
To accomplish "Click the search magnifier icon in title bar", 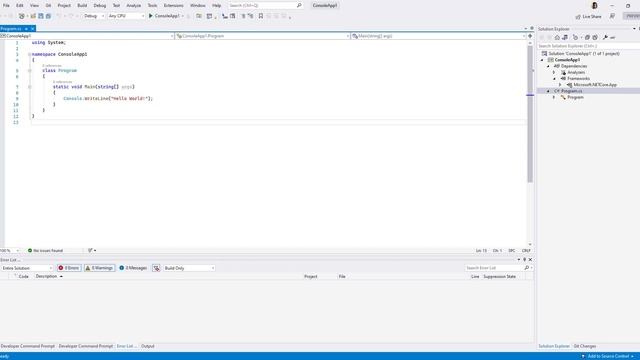I will (x=299, y=6).
